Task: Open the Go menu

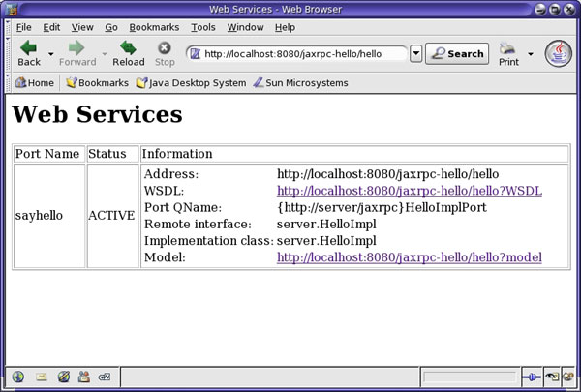Action: click(x=111, y=27)
